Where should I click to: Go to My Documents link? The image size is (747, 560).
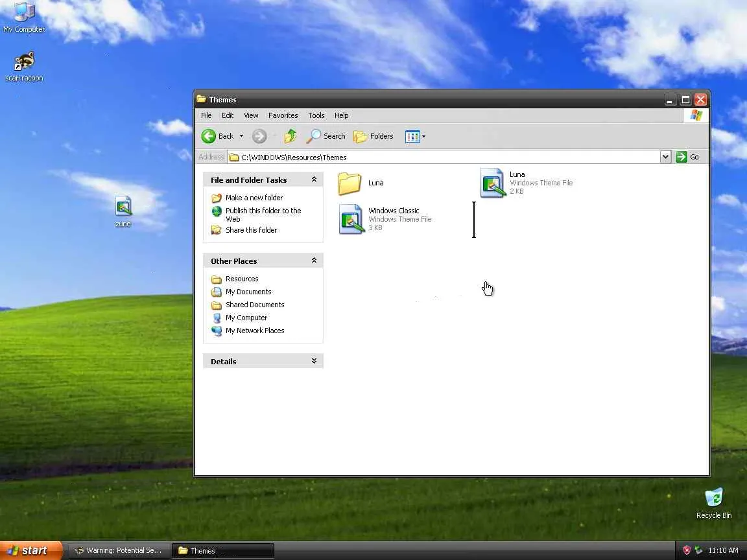(x=248, y=292)
